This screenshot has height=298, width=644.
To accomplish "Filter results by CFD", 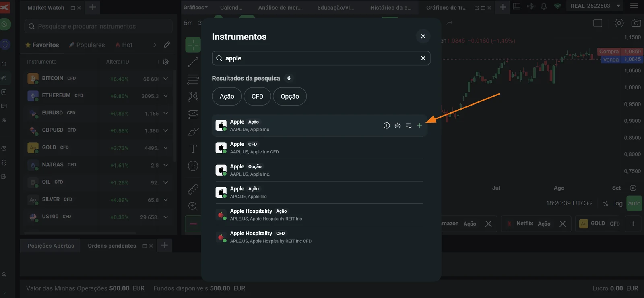I will tap(257, 97).
